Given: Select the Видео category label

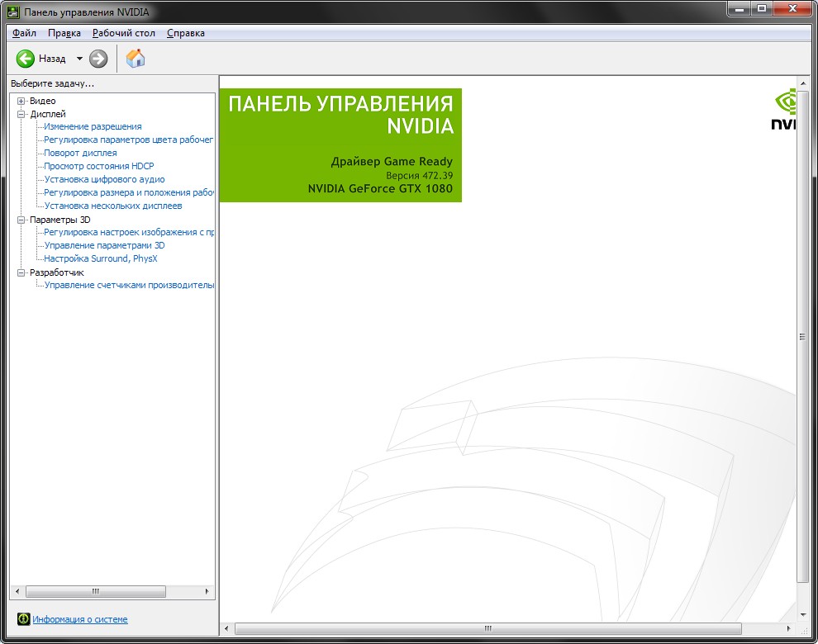Looking at the screenshot, I should [x=43, y=102].
